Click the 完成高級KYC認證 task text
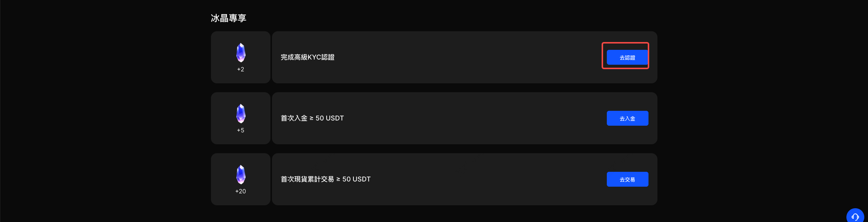Image resolution: width=868 pixels, height=222 pixels. pyautogui.click(x=307, y=57)
